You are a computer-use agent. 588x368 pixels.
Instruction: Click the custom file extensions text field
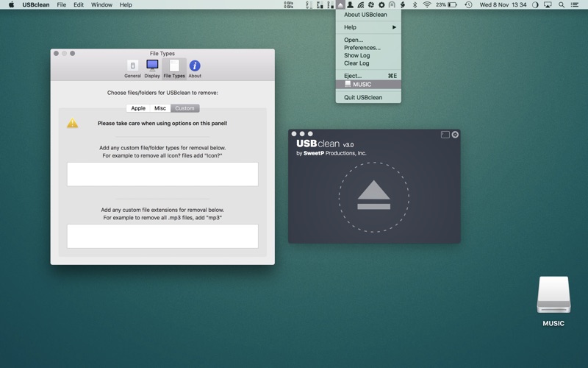(162, 236)
